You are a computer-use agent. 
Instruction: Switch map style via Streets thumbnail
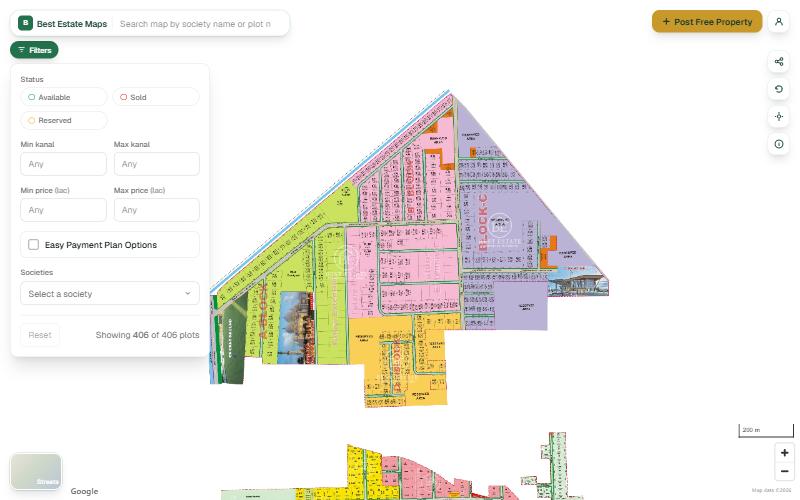(36, 471)
